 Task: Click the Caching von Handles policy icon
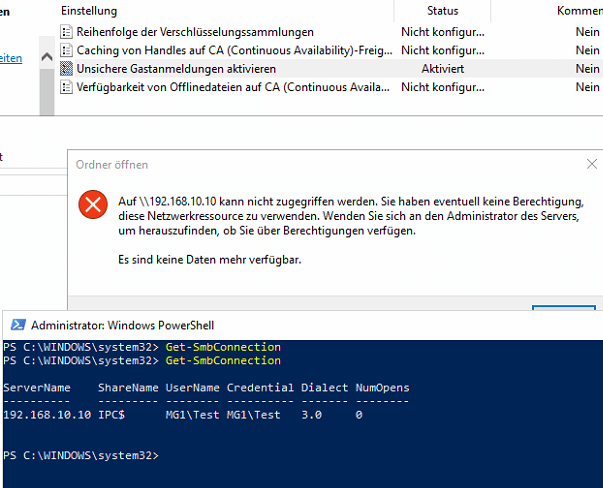click(67, 50)
